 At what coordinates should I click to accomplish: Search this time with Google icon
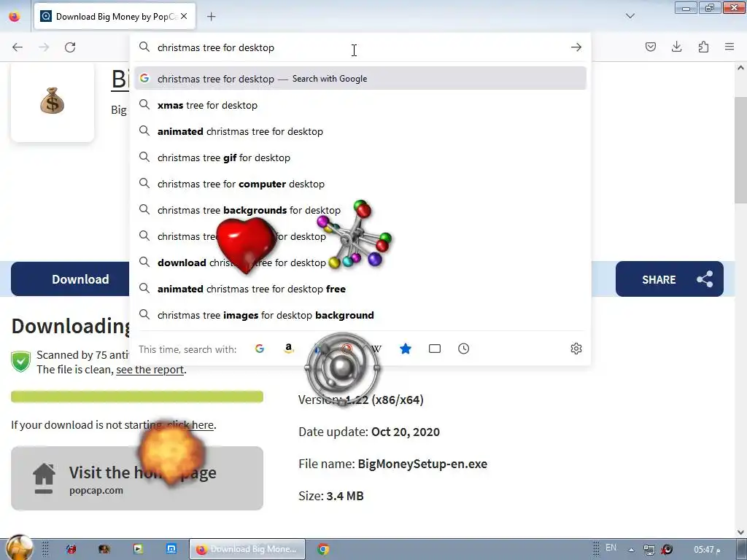[259, 349]
